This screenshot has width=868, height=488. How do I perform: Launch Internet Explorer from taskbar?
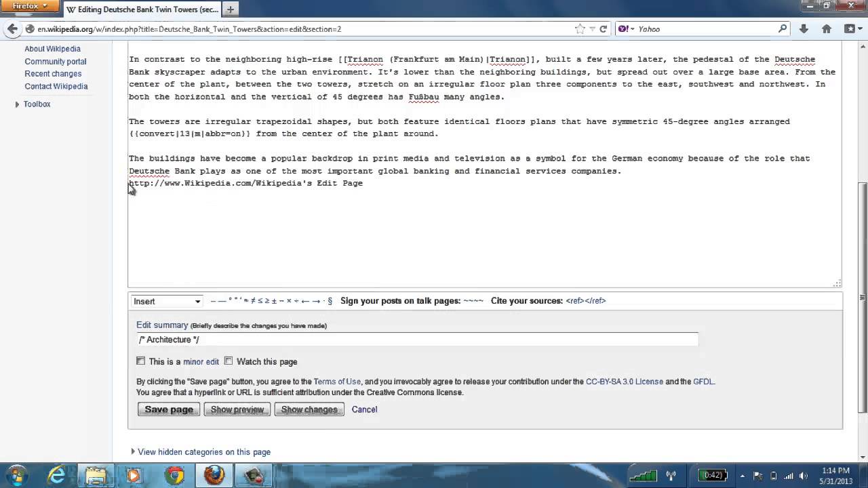(57, 476)
